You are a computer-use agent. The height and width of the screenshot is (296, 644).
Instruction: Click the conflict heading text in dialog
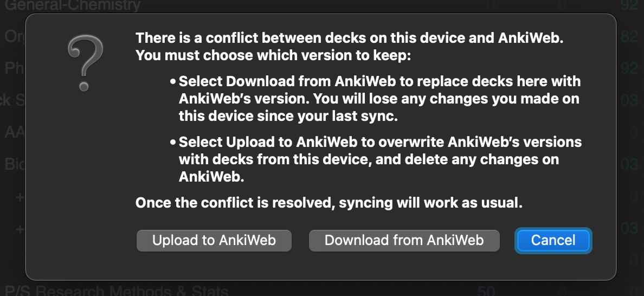tap(350, 47)
